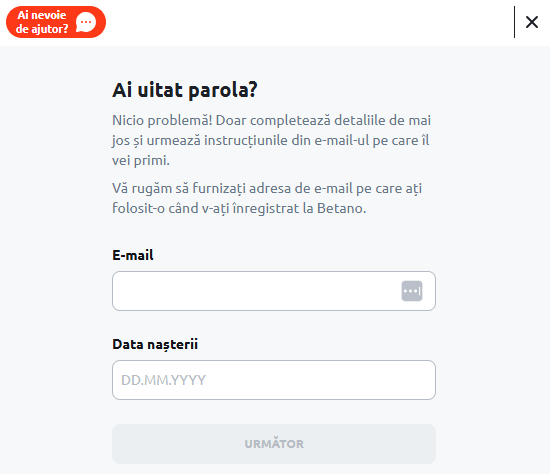Click the 'de ajutor?' text in help pill
Viewport: 550px width, 474px height.
[x=42, y=29]
